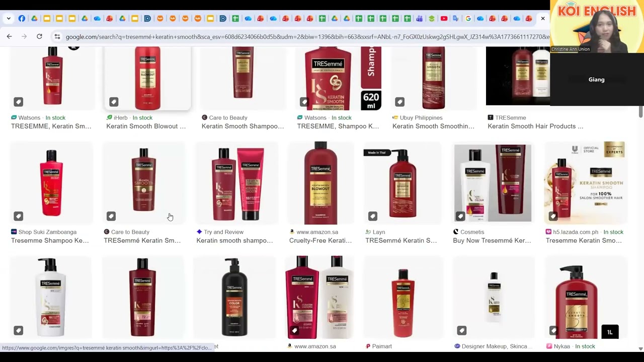Click product tag on Layn pump bottle image

click(x=373, y=216)
